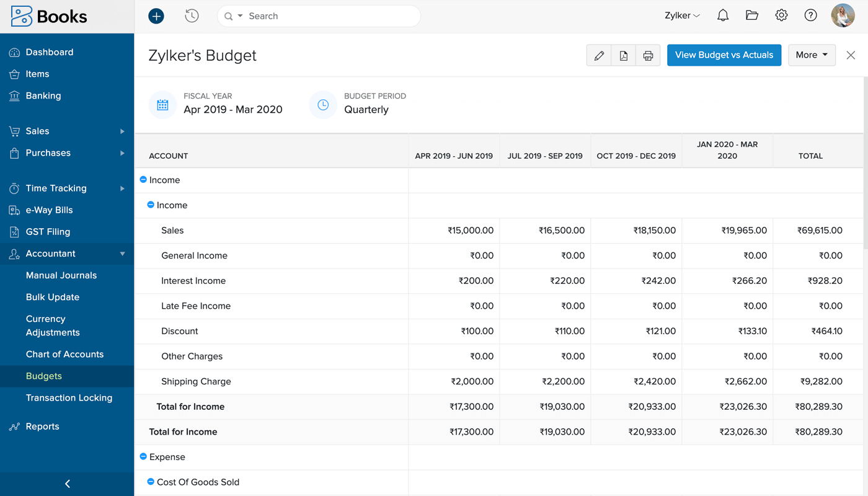Open the More dropdown
This screenshot has width=868, height=496.
(812, 55)
